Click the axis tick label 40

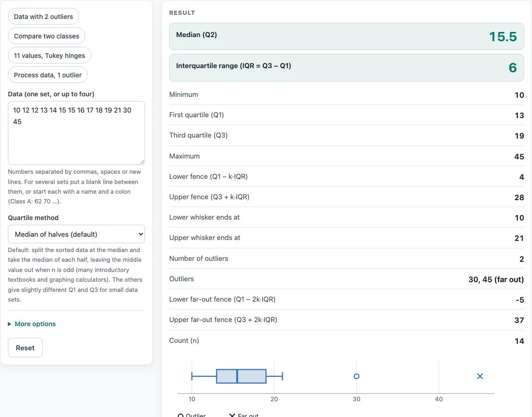point(439,399)
